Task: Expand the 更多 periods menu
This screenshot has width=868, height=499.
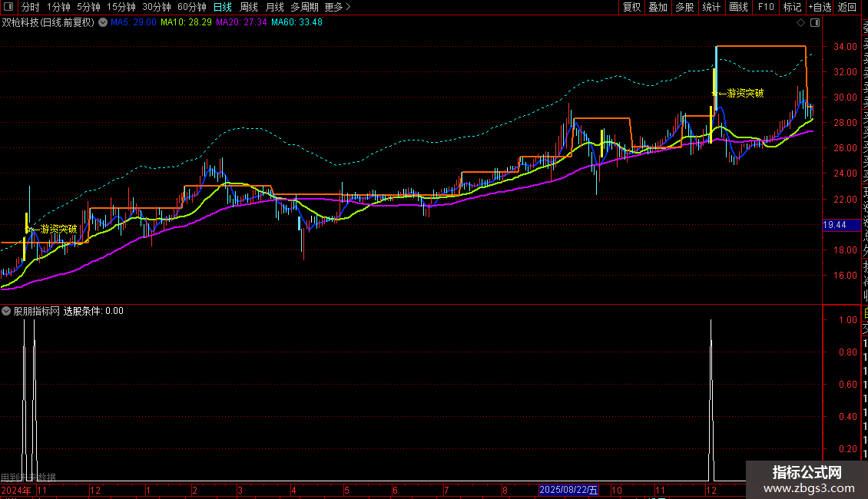Action: tap(338, 7)
